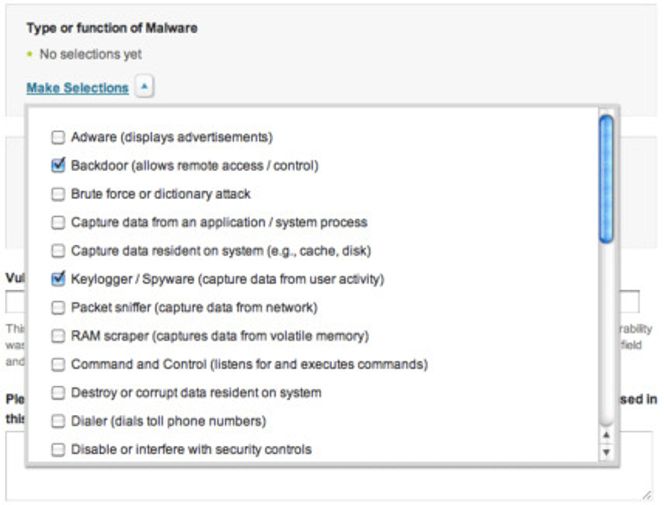Image resolution: width=664 pixels, height=505 pixels.
Task: Enable Disable or interfere with security controls
Action: point(58,450)
